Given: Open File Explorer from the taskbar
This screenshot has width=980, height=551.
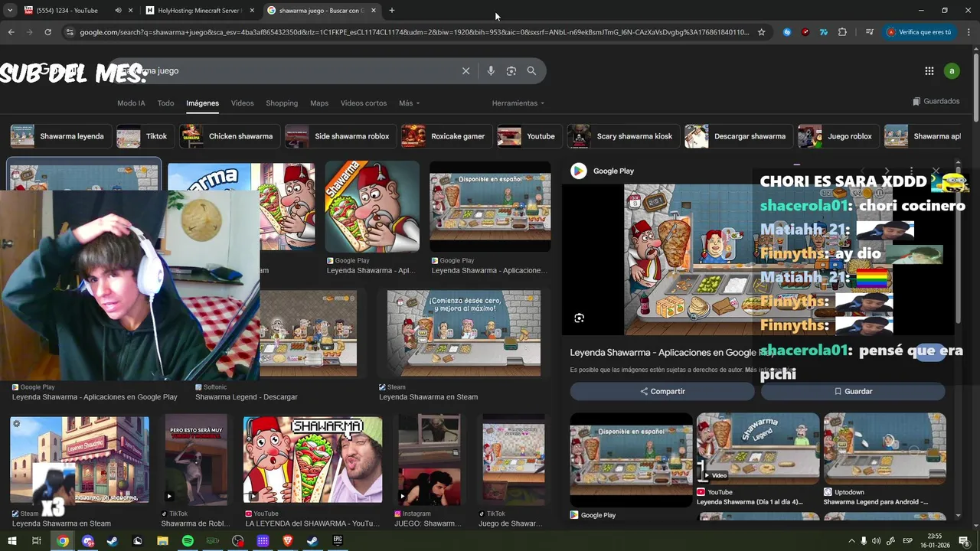Looking at the screenshot, I should click(x=162, y=541).
